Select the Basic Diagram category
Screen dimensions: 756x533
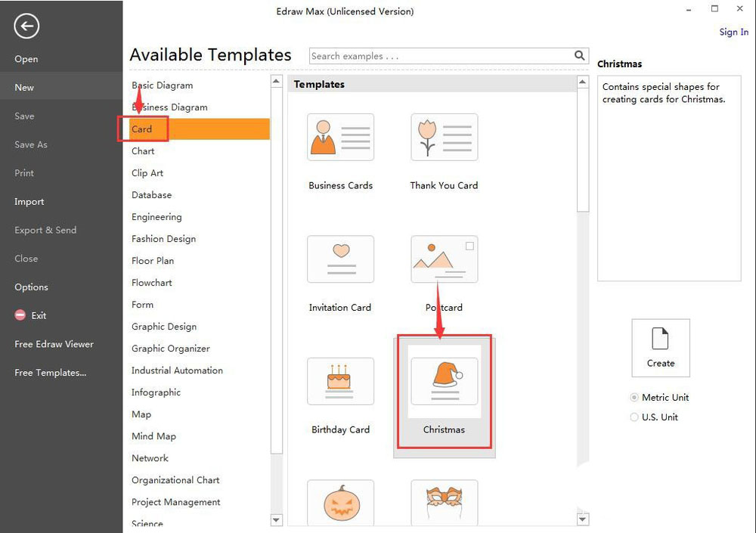click(162, 85)
